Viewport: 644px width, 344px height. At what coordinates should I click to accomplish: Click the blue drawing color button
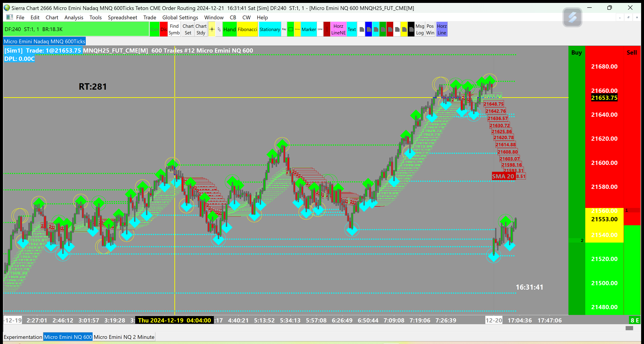coord(368,29)
